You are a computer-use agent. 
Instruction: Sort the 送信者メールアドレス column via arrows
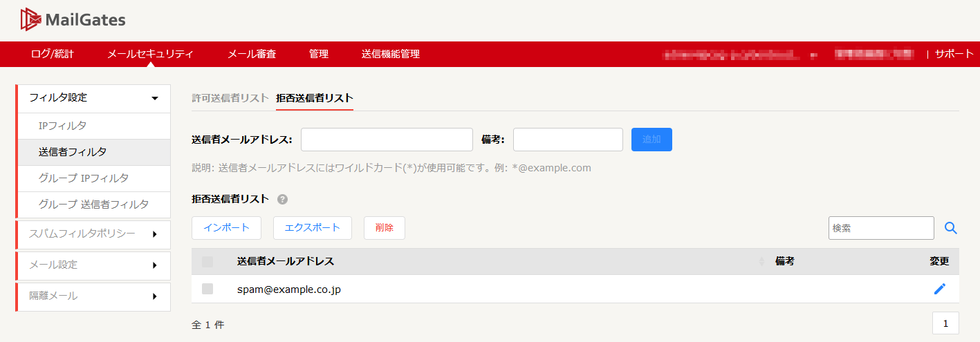pyautogui.click(x=762, y=261)
